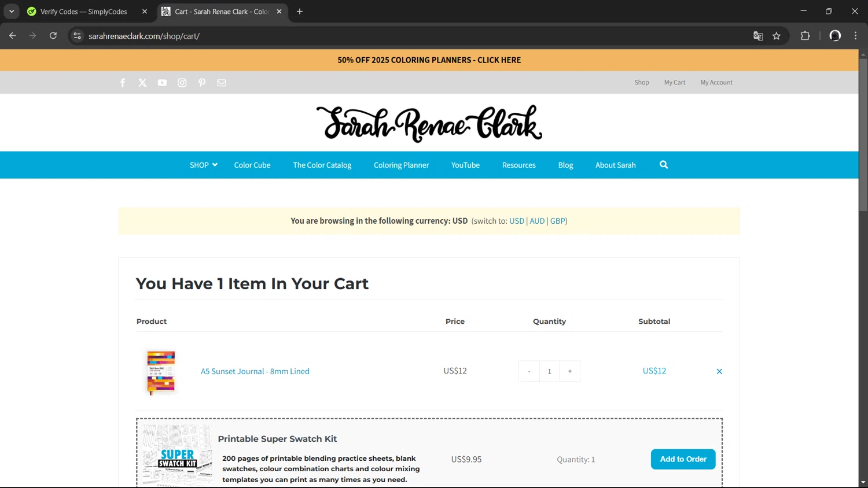This screenshot has height=488, width=868.
Task: Close the Verify Codes SimplyCodes tab
Action: (145, 12)
